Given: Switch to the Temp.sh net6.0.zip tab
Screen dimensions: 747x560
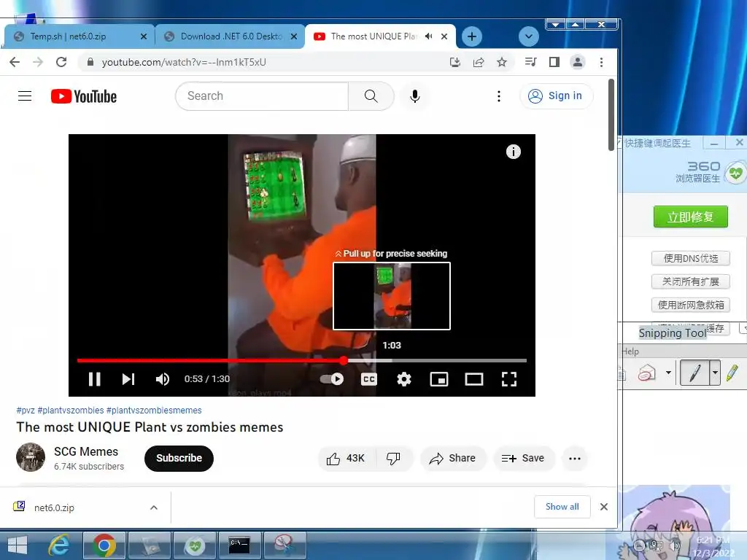Looking at the screenshot, I should point(68,36).
